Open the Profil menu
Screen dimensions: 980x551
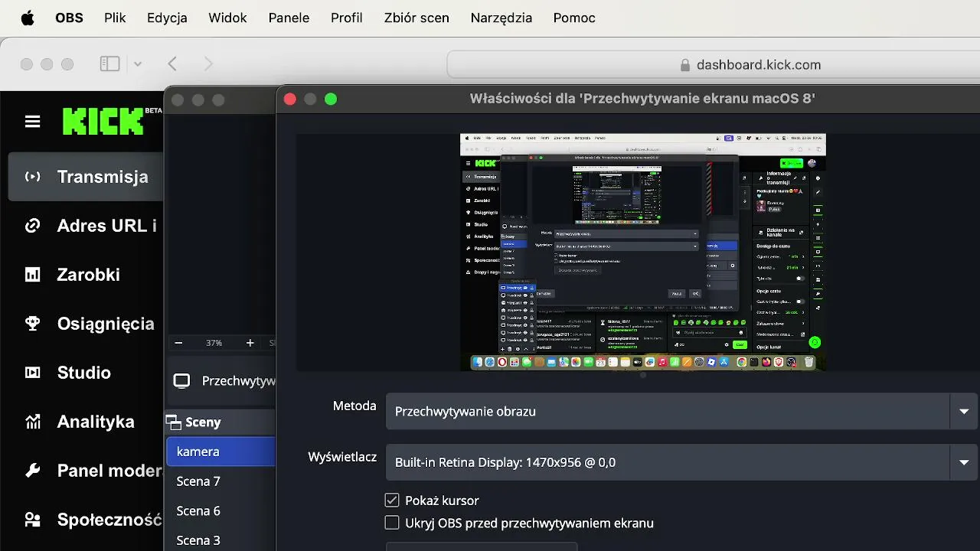[347, 18]
